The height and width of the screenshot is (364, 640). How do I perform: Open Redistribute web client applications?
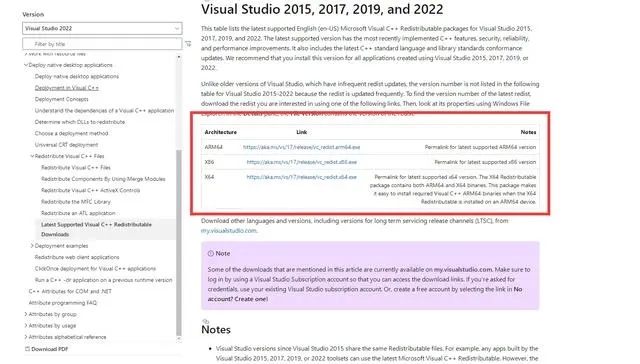pyautogui.click(x=77, y=257)
